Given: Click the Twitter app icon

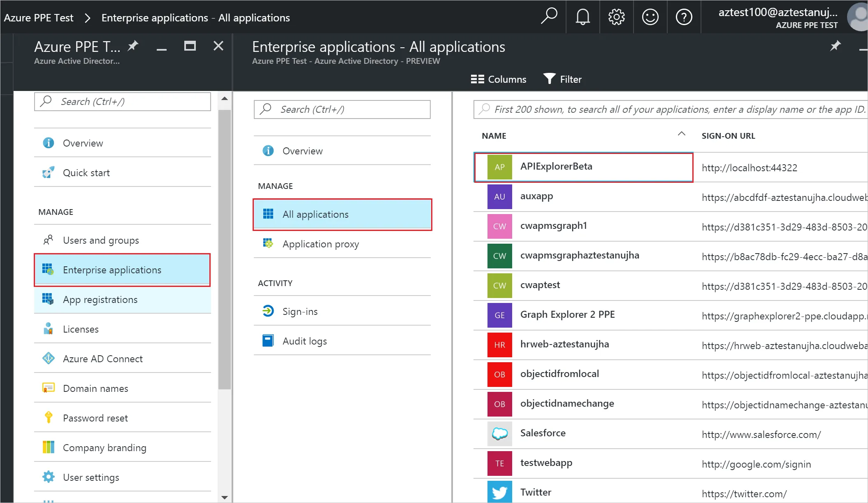Looking at the screenshot, I should coord(499,492).
